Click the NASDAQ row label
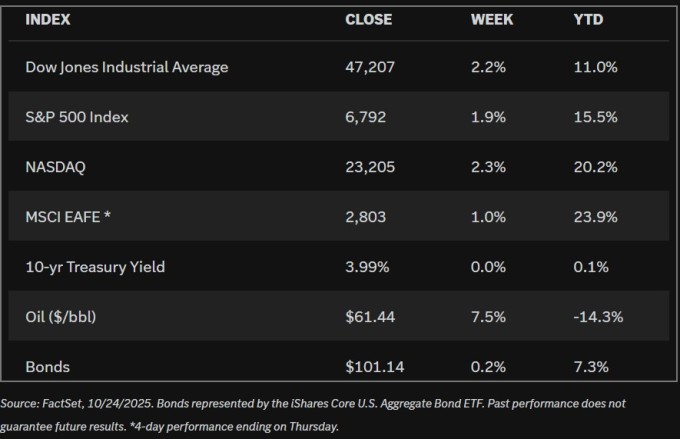Image resolution: width=680 pixels, height=439 pixels. tap(56, 167)
